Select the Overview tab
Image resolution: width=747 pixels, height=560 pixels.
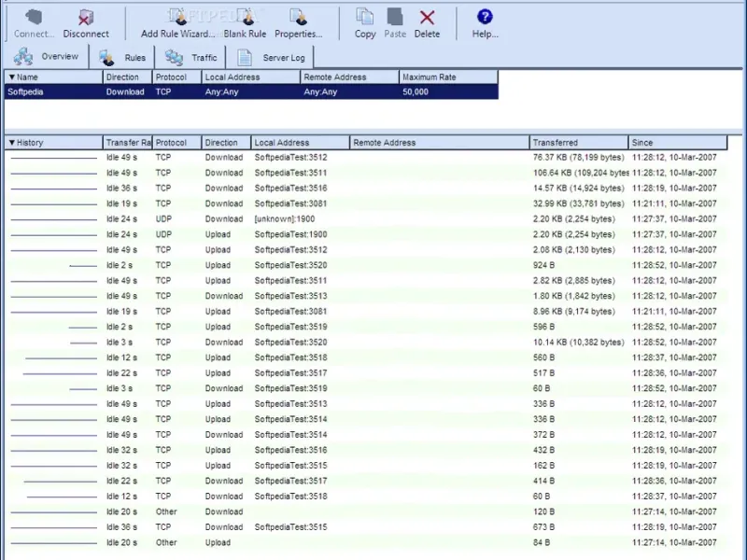click(48, 57)
